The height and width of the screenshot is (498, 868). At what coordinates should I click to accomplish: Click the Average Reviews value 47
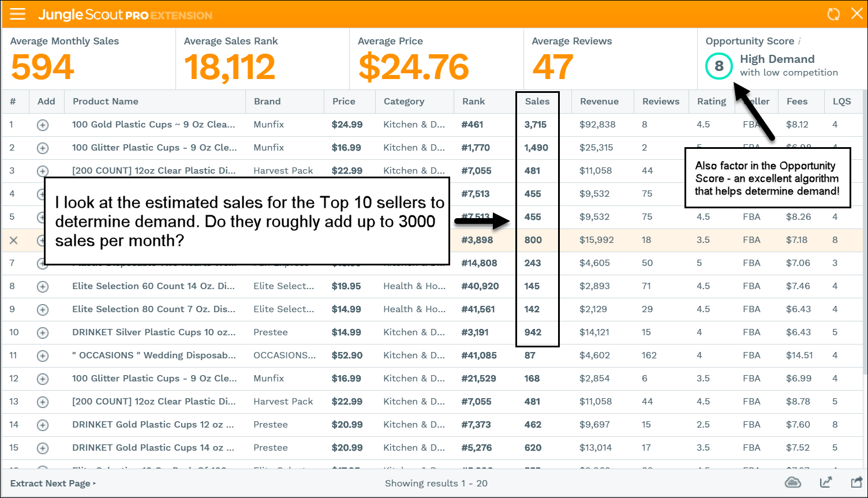[x=553, y=67]
